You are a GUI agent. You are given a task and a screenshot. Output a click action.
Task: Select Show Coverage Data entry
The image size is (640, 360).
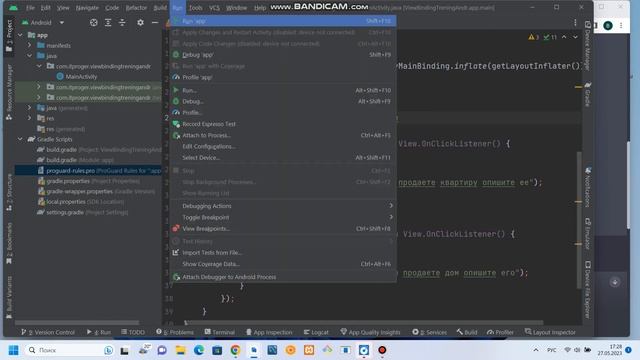[283, 264]
